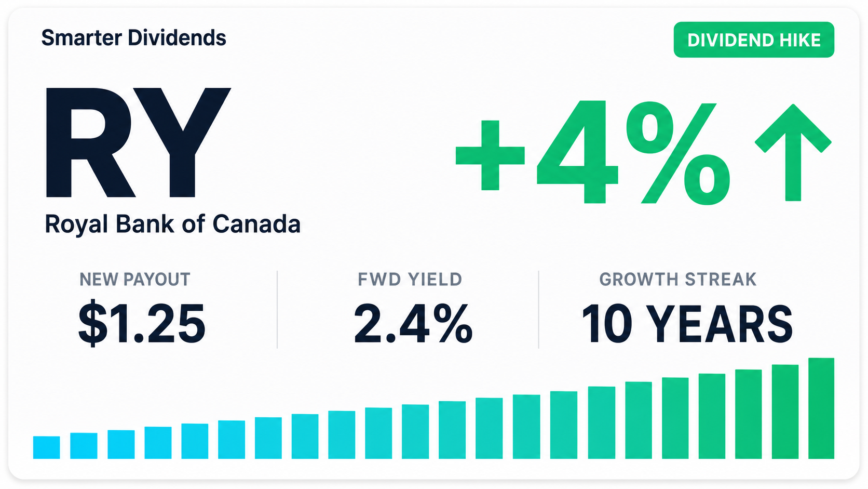Click the Smarter Dividends brand text
868x489 pixels.
134,38
